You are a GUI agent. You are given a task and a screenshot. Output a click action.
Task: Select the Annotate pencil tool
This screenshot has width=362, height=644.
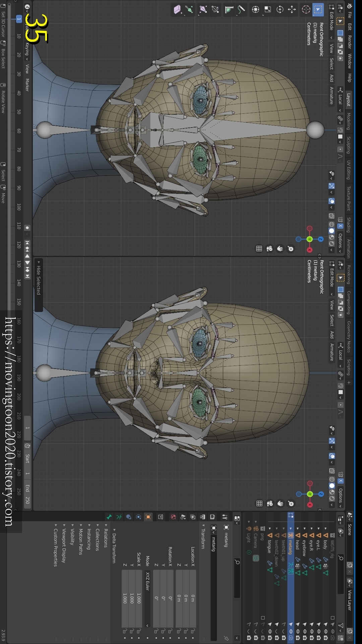[241, 9]
